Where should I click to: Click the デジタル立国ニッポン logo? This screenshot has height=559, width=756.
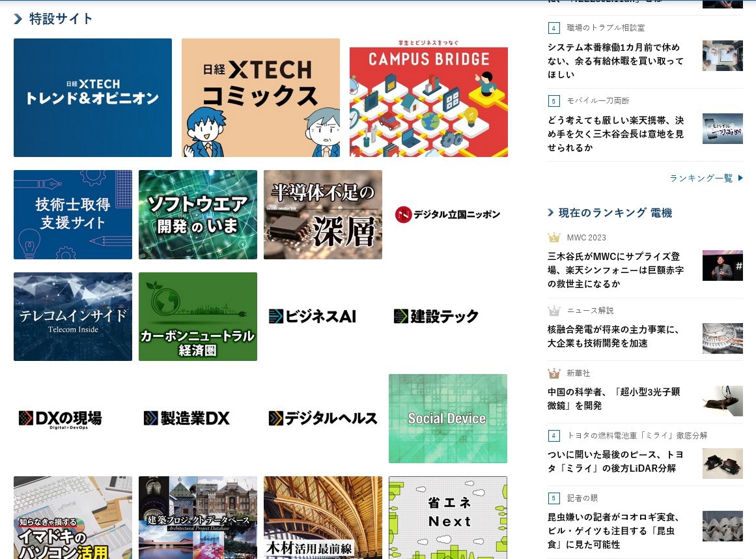448,214
